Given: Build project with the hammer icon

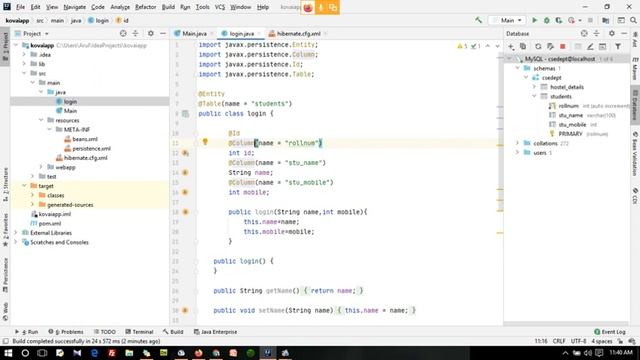Looking at the screenshot, I should pos(478,20).
